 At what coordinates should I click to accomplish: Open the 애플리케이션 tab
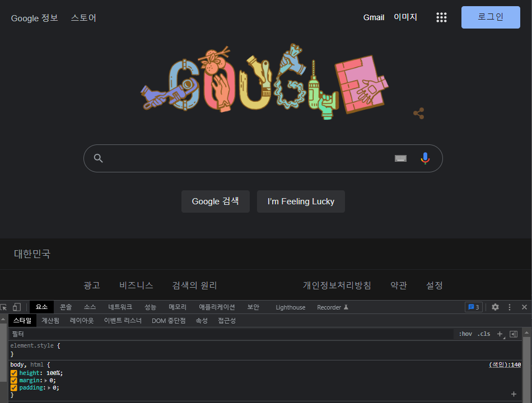[x=217, y=307]
